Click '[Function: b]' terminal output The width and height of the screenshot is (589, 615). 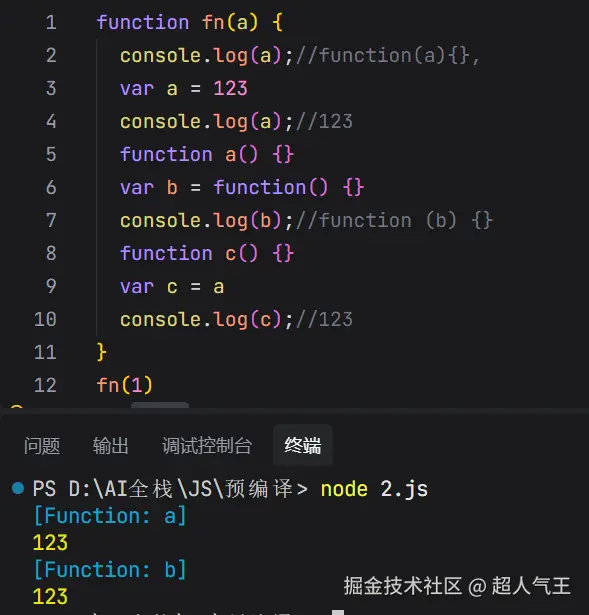click(110, 570)
